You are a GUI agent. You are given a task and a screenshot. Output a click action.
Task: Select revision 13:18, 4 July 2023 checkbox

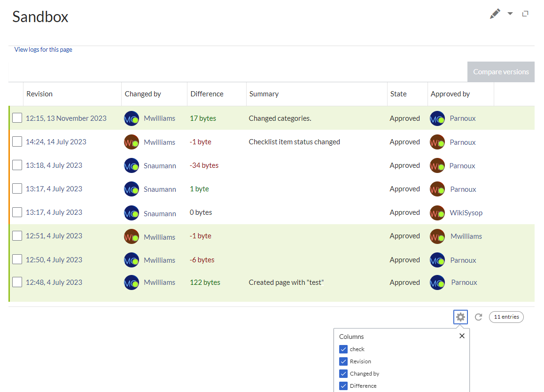click(17, 165)
